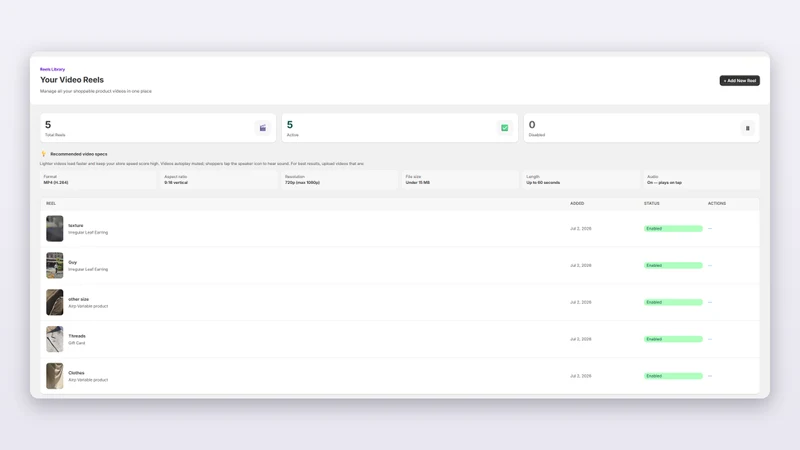Open actions menu for the Guy reel
Image resolution: width=800 pixels, height=450 pixels.
(710, 265)
